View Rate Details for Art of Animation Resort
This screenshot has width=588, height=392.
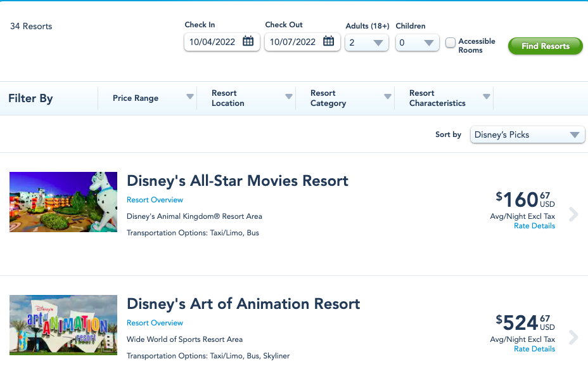click(534, 349)
